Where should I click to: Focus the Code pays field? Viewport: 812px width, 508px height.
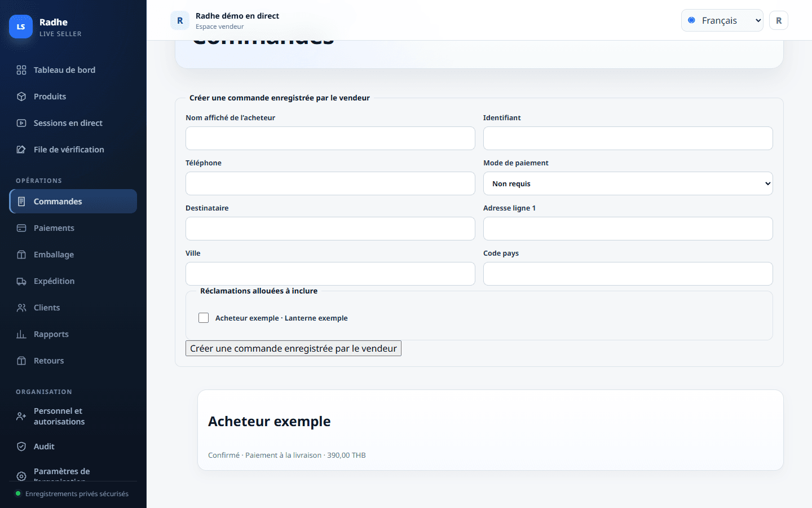[628, 274]
